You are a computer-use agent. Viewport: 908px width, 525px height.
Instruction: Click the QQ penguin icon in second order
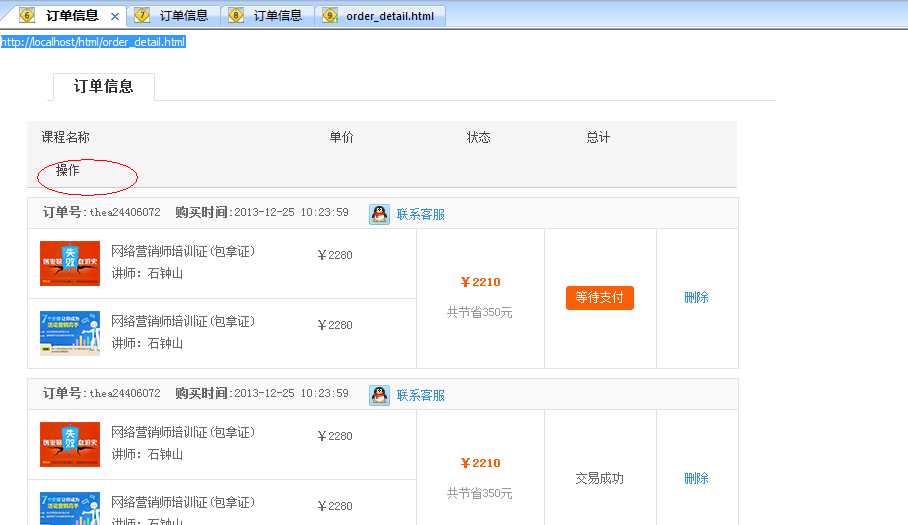click(x=379, y=395)
